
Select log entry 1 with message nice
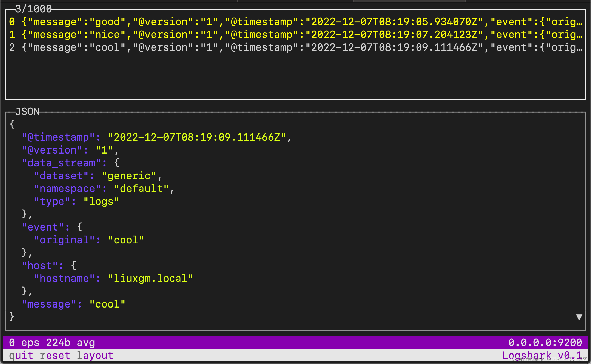[x=154, y=34]
